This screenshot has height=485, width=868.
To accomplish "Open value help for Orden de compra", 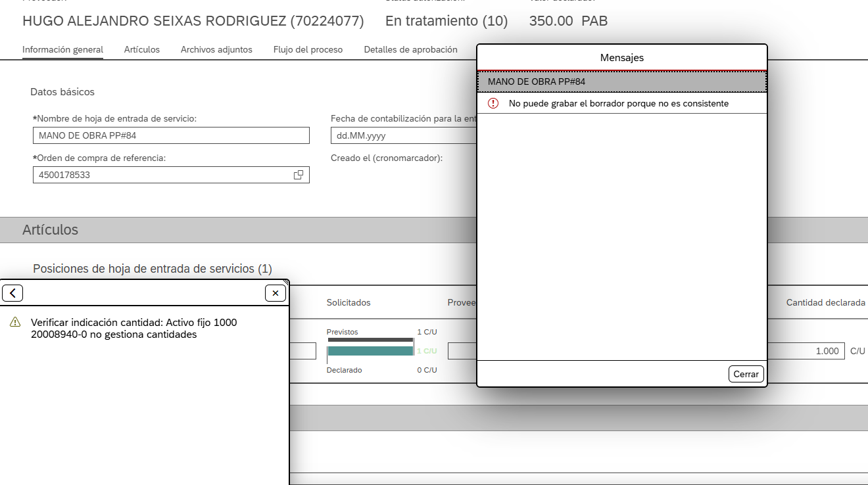I will 299,175.
